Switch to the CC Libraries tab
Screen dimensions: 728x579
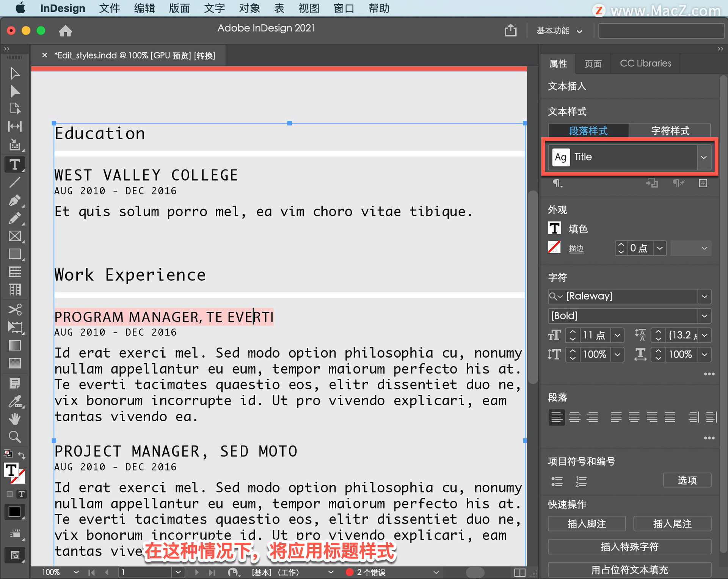point(645,63)
